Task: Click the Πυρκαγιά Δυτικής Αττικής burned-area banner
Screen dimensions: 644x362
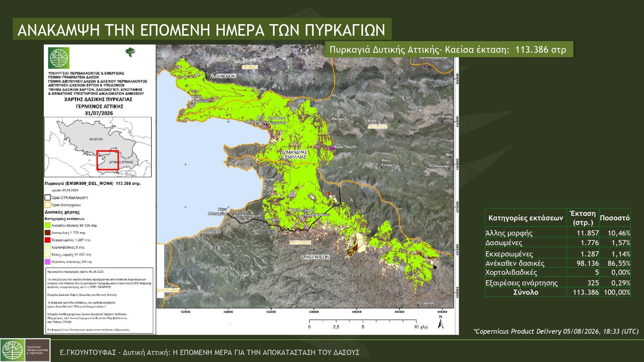Action: pos(449,50)
